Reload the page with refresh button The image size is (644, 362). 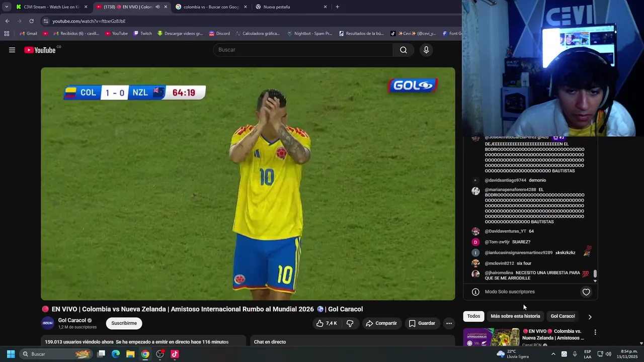coord(31,21)
